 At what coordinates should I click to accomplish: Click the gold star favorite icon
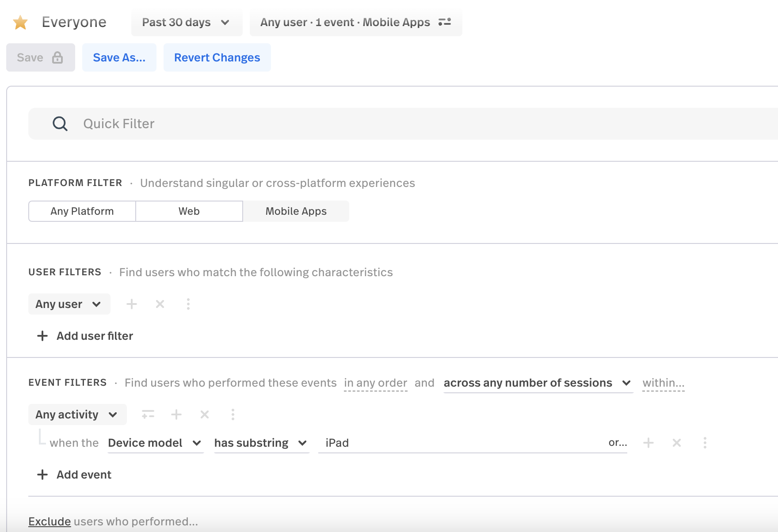click(20, 23)
